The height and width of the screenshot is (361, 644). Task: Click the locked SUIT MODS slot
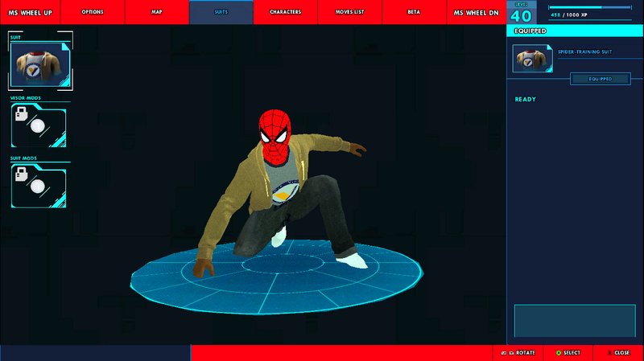tap(39, 186)
